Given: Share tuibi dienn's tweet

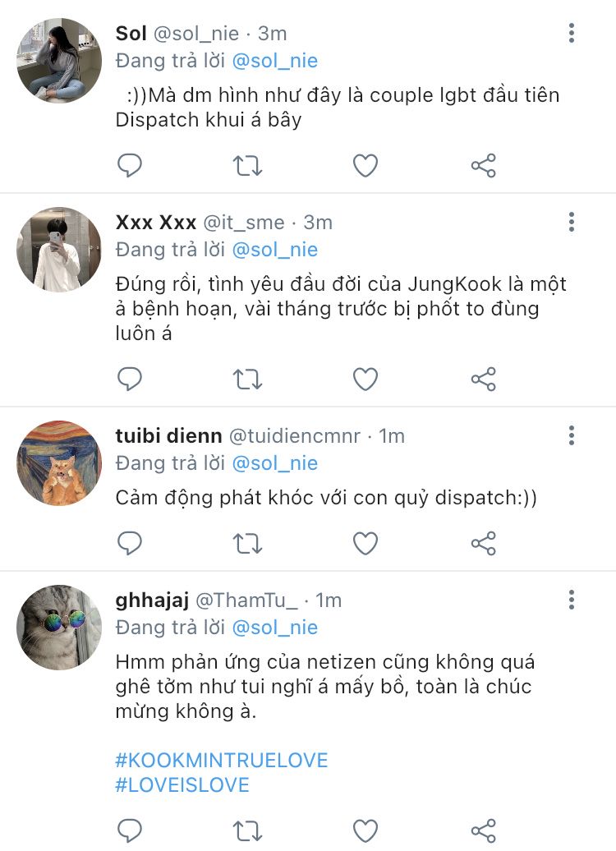Looking at the screenshot, I should tap(484, 543).
